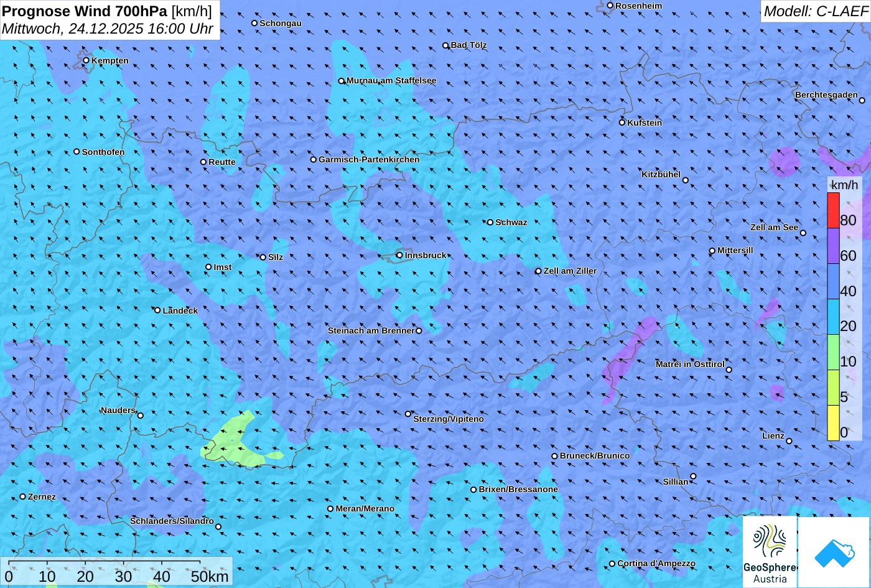Click the blue 40 km/h legend swatch
The image size is (871, 588).
833,281
